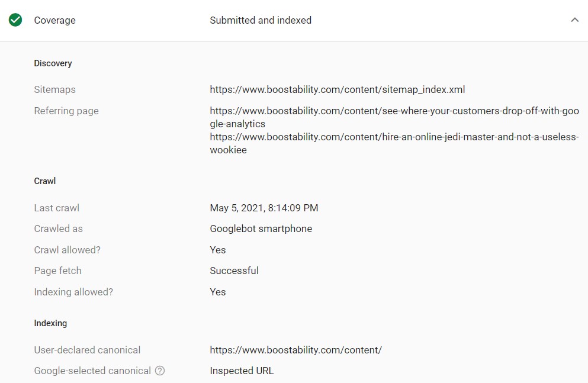Select the Googlebot smartphone crawled-as value
Screen dimensions: 588x383
point(261,228)
